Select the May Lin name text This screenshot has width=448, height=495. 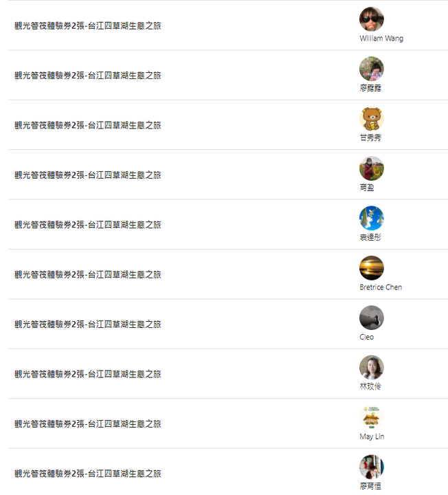[372, 437]
